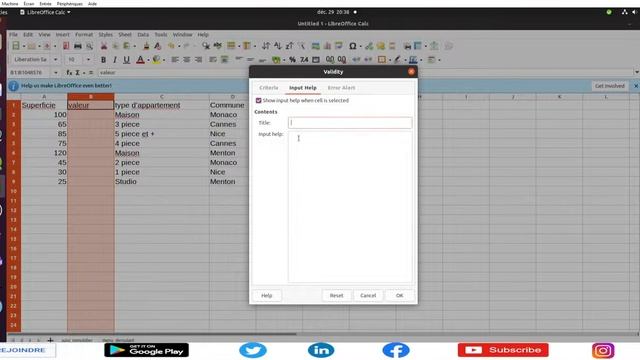Click the LinkedIn icon in bottom banner
The height and width of the screenshot is (360, 640).
(321, 350)
